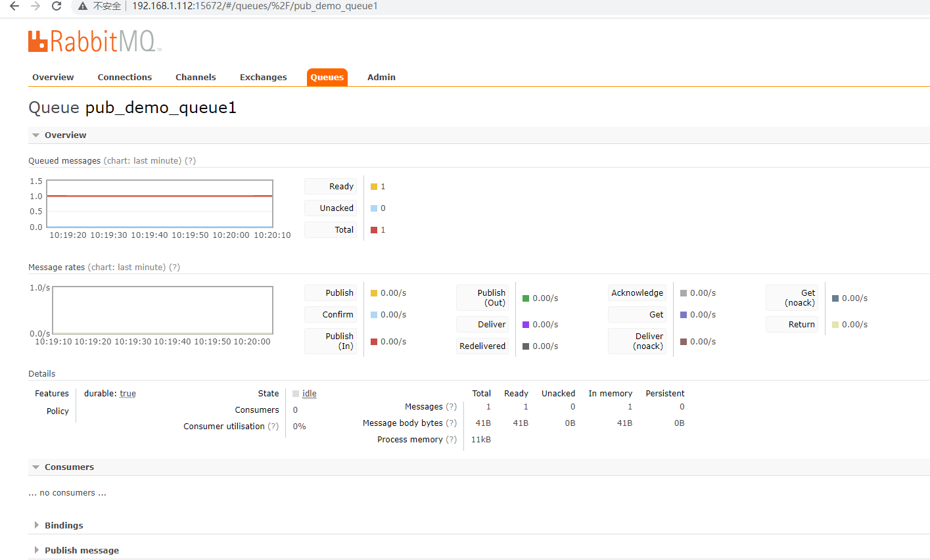The image size is (930, 560).
Task: Click the Acknowledge rate label
Action: click(x=637, y=293)
